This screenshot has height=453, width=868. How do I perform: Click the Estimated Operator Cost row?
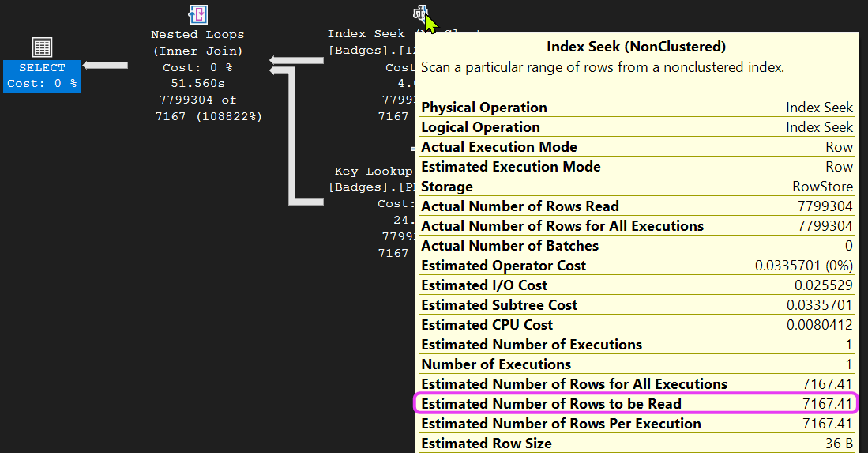coord(637,266)
